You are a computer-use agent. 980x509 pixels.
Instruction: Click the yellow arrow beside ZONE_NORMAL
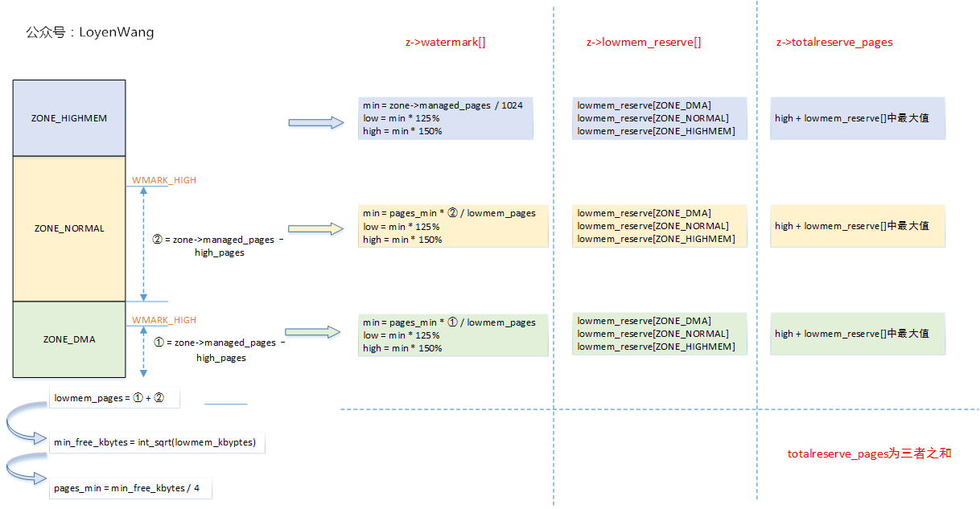click(318, 228)
